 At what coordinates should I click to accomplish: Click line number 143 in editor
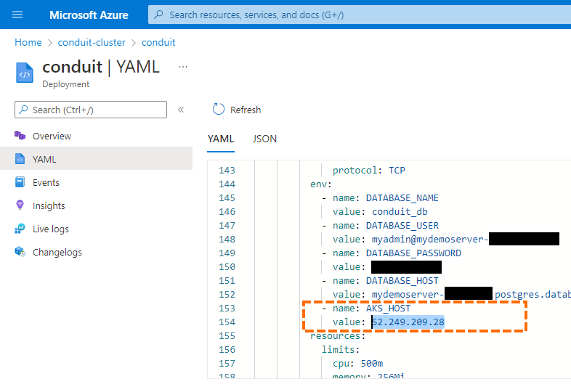coord(227,171)
